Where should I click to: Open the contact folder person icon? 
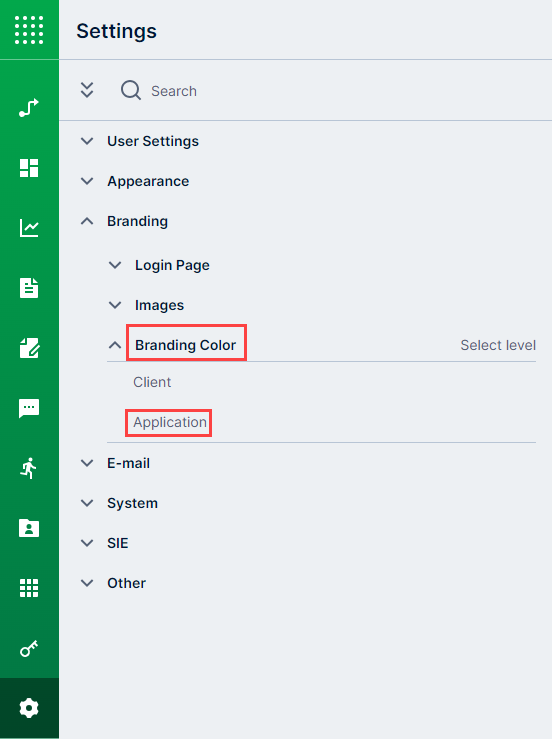coord(29,528)
